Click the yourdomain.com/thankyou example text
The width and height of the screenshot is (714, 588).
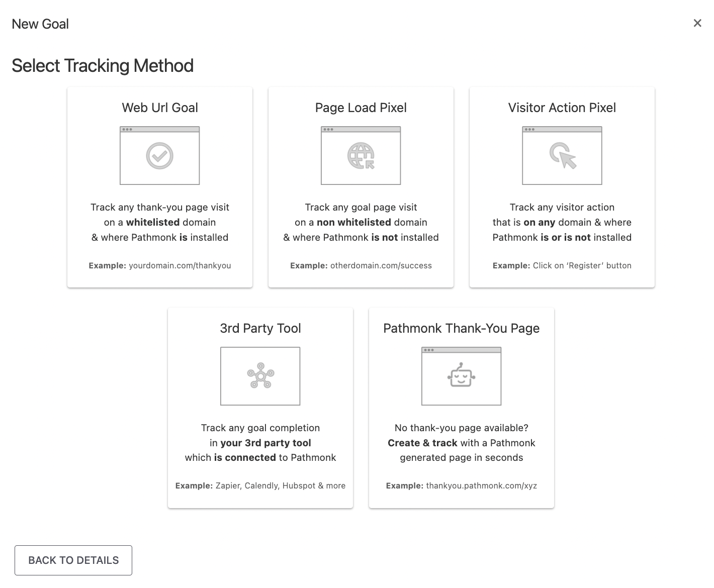pos(180,265)
